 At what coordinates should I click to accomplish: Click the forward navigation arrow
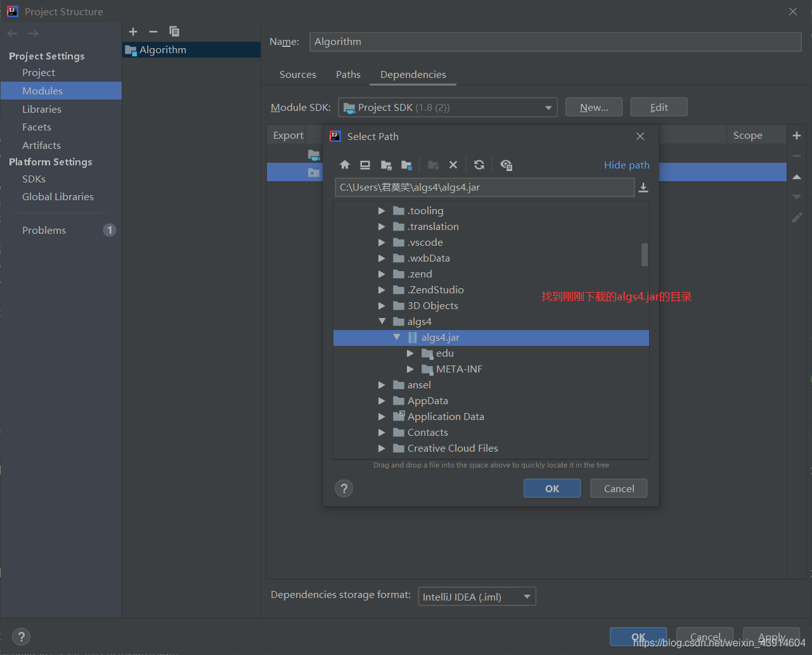point(33,34)
